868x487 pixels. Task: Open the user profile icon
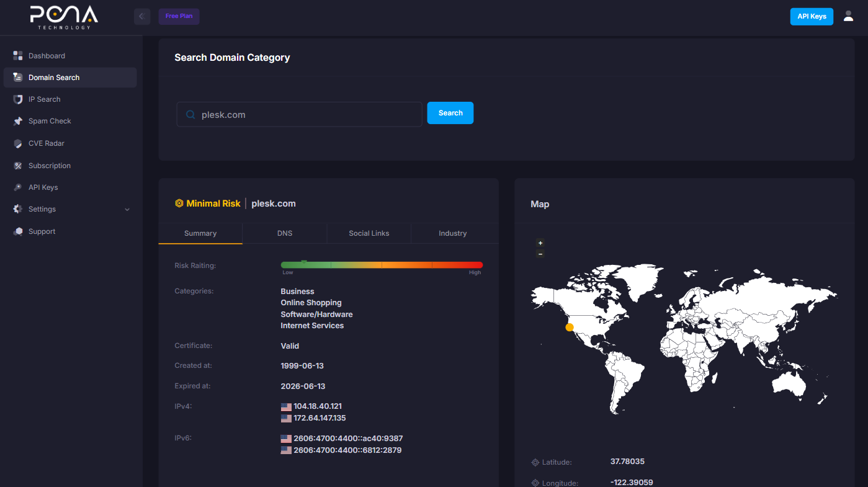coord(848,16)
